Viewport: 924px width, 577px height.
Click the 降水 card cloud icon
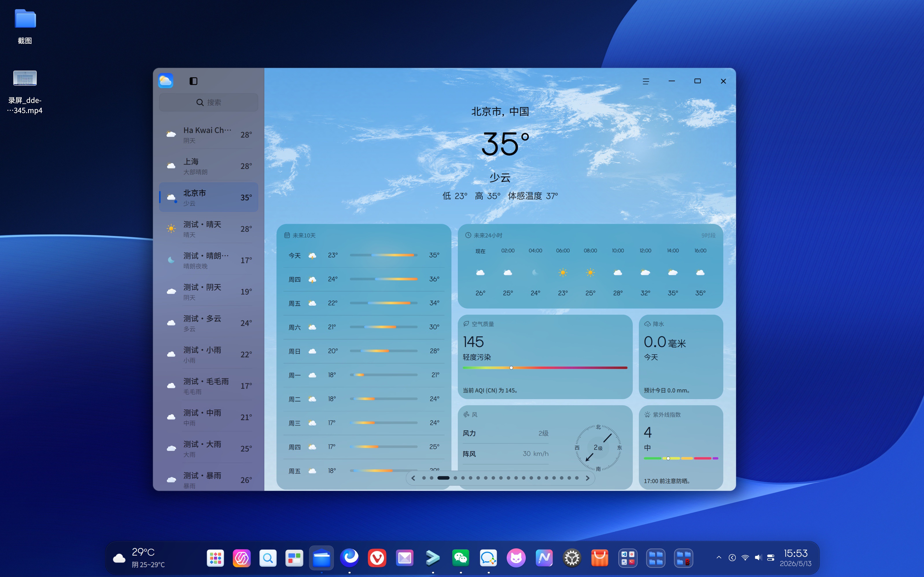point(648,324)
